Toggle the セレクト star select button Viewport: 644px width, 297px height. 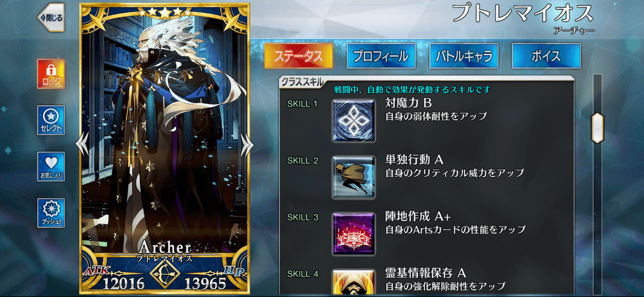51,120
